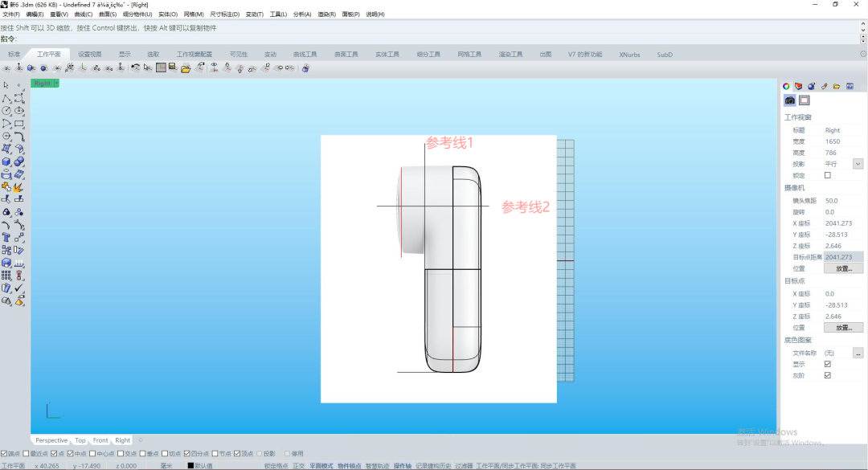Screen dimensions: 868x470
Task: Enable the 最近点 object snap checkbox
Action: click(27, 454)
